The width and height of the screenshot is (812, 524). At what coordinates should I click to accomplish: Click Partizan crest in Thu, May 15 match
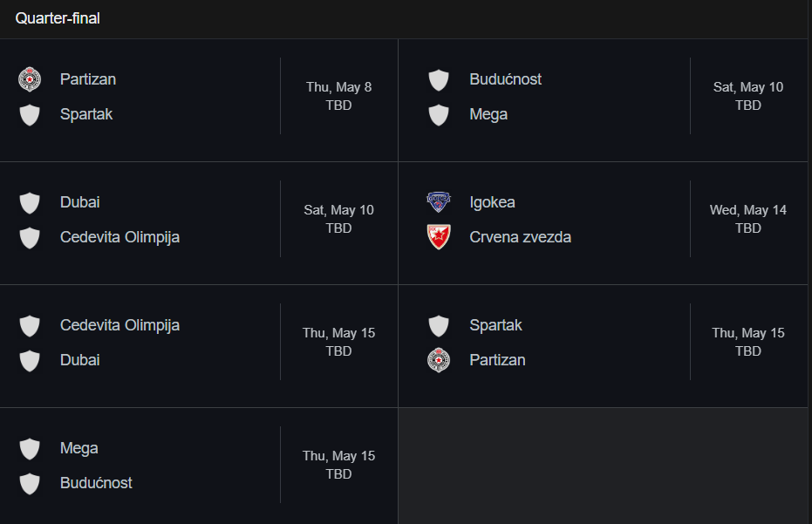click(439, 360)
